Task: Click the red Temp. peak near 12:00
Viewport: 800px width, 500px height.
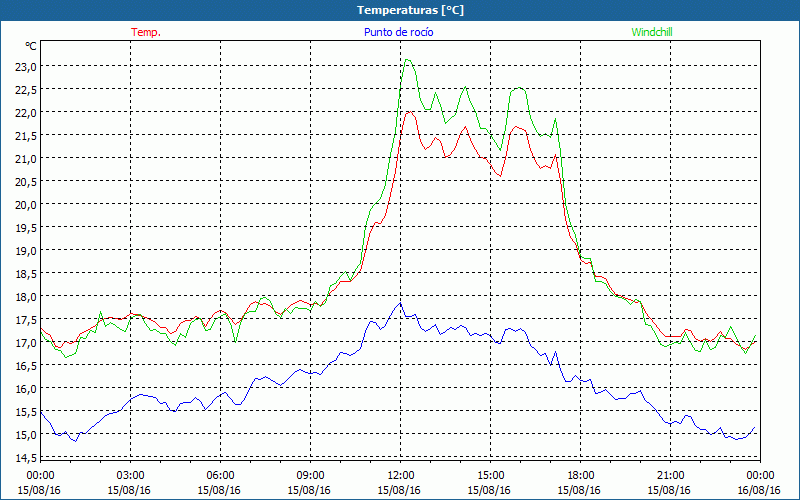Action: coord(409,112)
